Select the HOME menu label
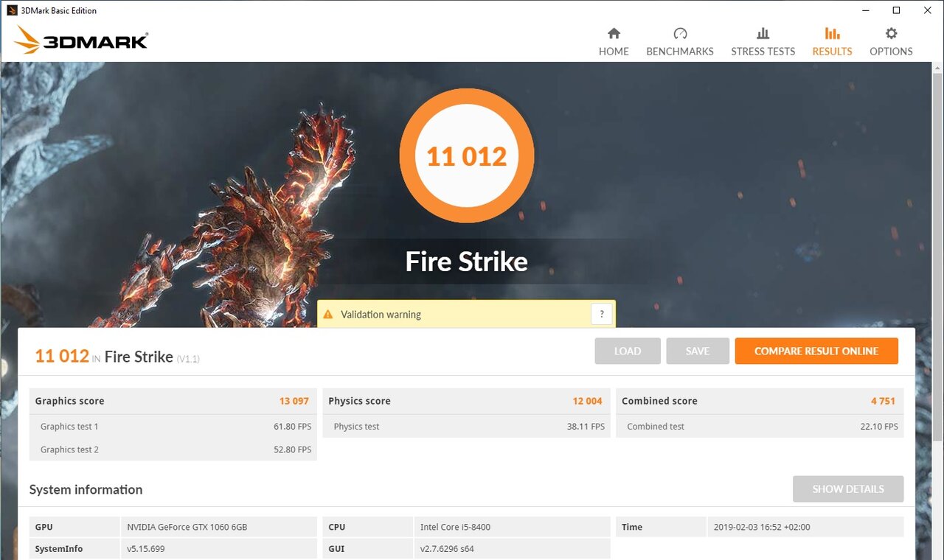944x560 pixels. [614, 52]
